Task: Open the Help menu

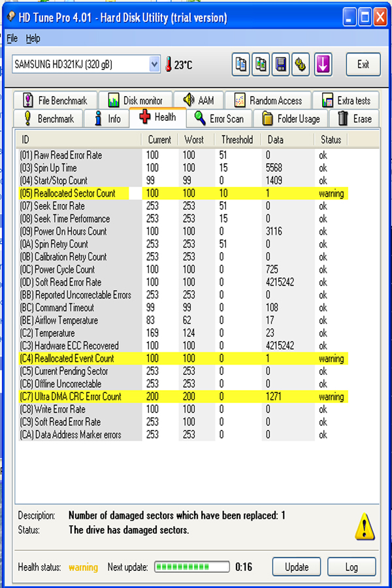Action: (x=33, y=39)
